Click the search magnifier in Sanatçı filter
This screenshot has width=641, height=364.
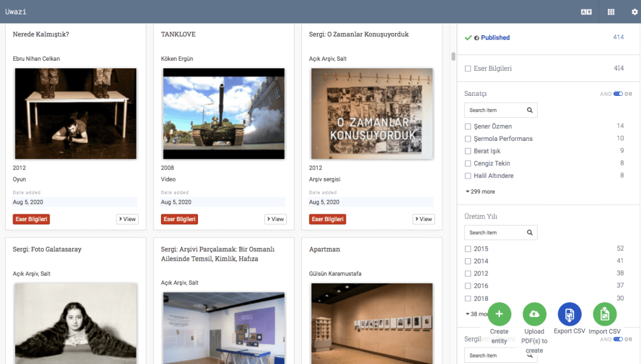529,110
